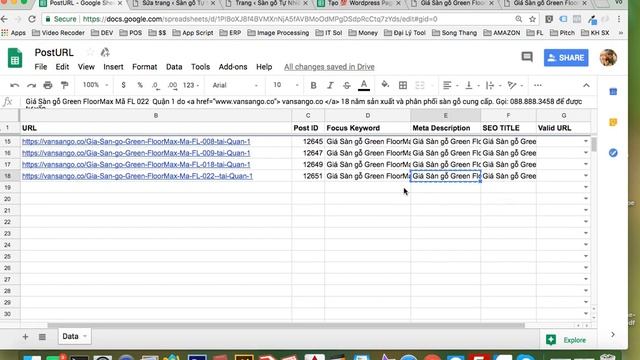Click the move to Drive folder icon
Image resolution: width=640 pixels, height=360 pixels.
coord(105,53)
